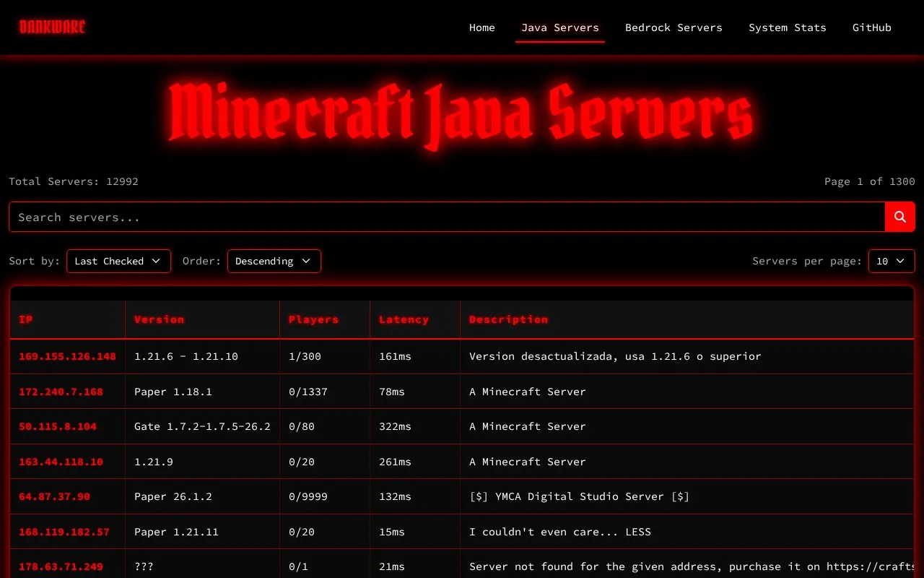The image size is (924, 578).
Task: Sort by the IP column header
Action: pyautogui.click(x=68, y=319)
